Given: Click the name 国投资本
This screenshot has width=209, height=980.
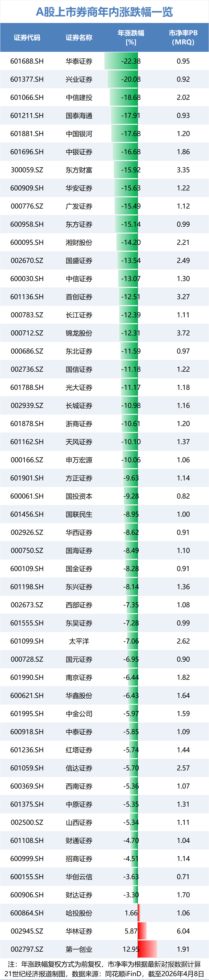Looking at the screenshot, I should 79,496.
